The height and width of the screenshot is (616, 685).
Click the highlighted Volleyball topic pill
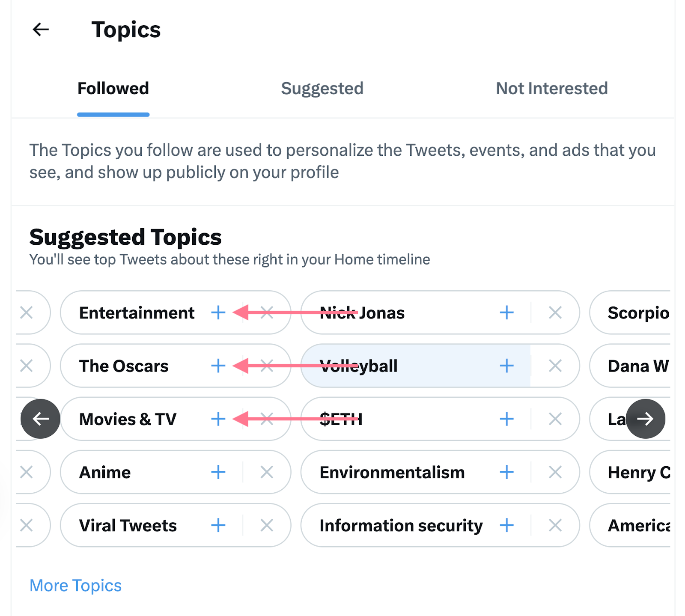[x=360, y=366]
